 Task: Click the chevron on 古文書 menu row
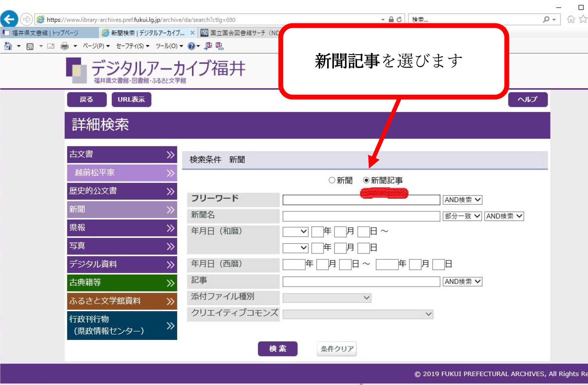pyautogui.click(x=171, y=155)
